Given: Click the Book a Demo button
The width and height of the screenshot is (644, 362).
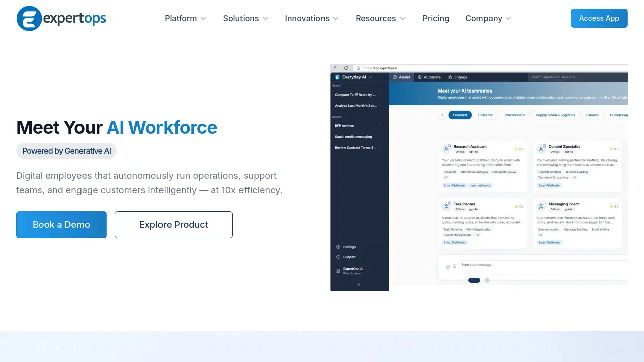Looking at the screenshot, I should [x=61, y=225].
